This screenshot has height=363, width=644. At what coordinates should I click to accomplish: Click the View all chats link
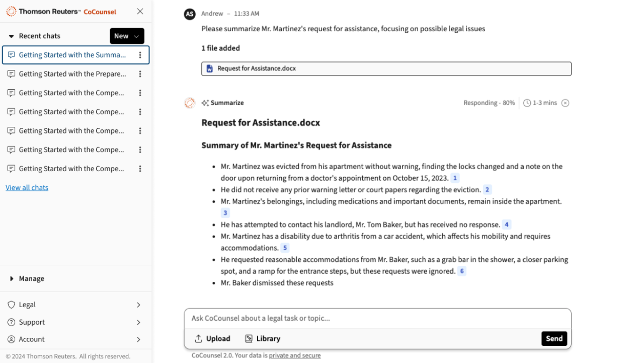(x=27, y=188)
